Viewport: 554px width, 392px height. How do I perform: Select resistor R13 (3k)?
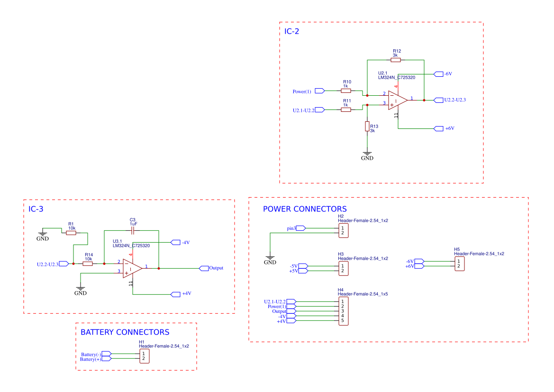[x=367, y=126]
